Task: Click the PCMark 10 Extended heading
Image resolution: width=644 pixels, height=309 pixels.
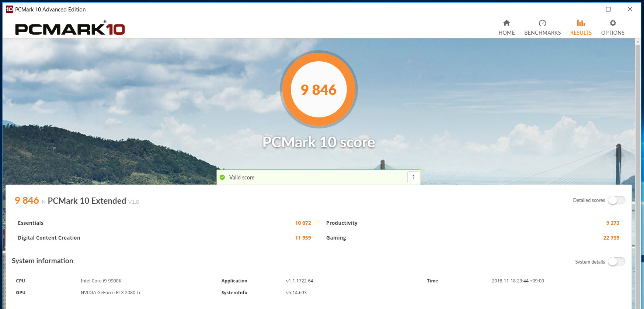Action: [x=87, y=200]
